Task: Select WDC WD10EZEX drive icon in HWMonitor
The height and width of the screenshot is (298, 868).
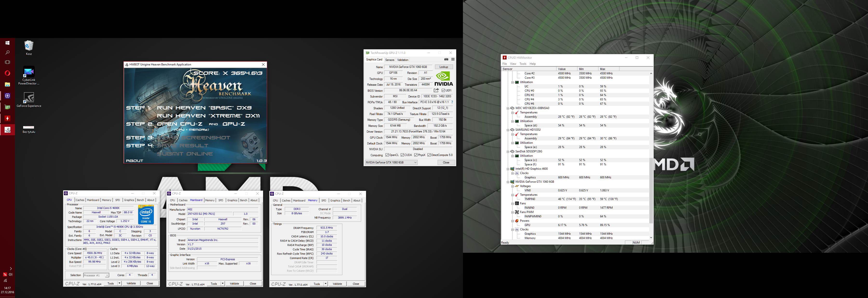Action: click(512, 108)
